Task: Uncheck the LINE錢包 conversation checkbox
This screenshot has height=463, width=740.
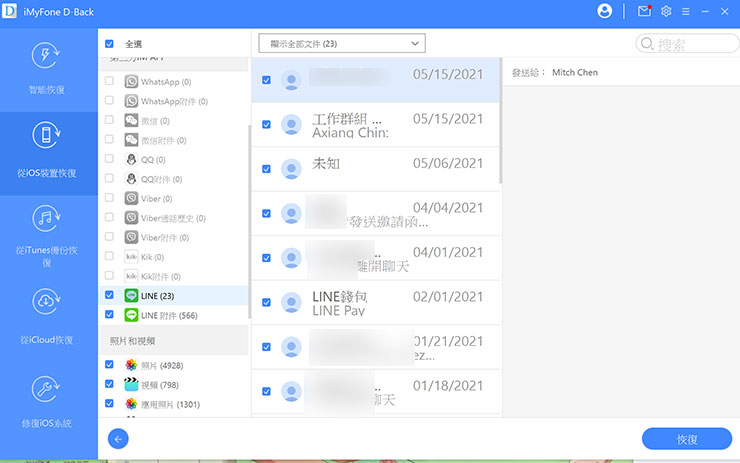Action: (266, 303)
